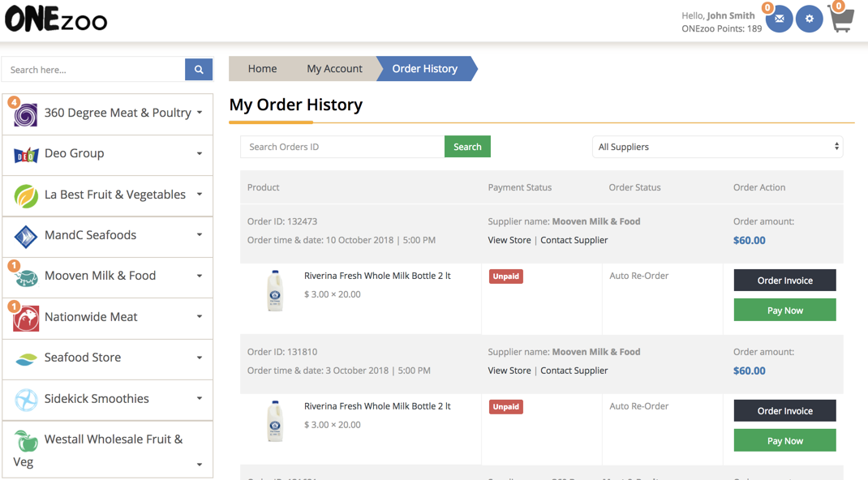Open the All Suppliers dropdown

coord(717,147)
